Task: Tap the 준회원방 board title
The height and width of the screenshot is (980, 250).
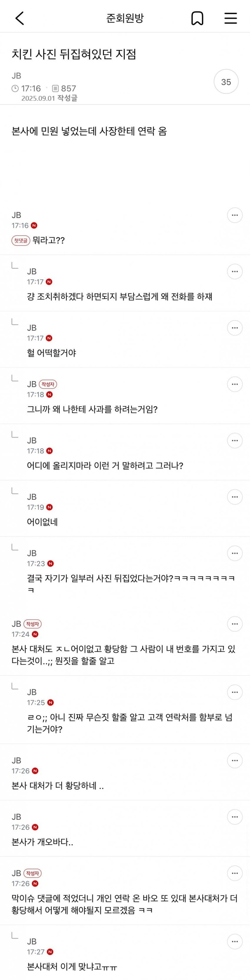Action: [125, 18]
